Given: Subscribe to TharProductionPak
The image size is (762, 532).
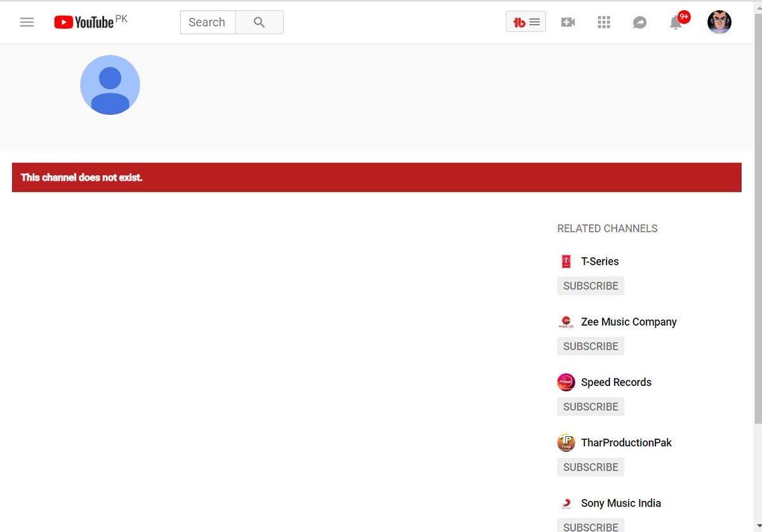Looking at the screenshot, I should [591, 467].
